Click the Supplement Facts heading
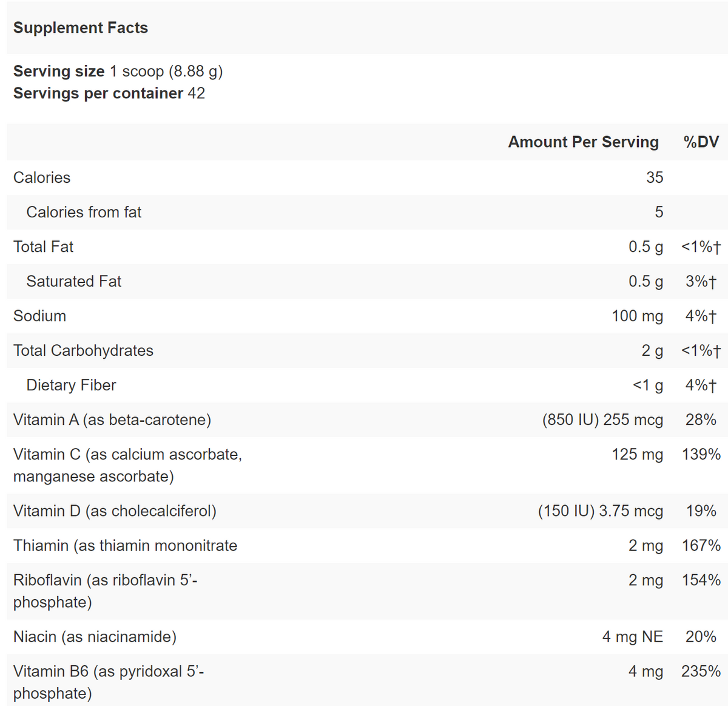This screenshot has width=728, height=706. coord(81,28)
